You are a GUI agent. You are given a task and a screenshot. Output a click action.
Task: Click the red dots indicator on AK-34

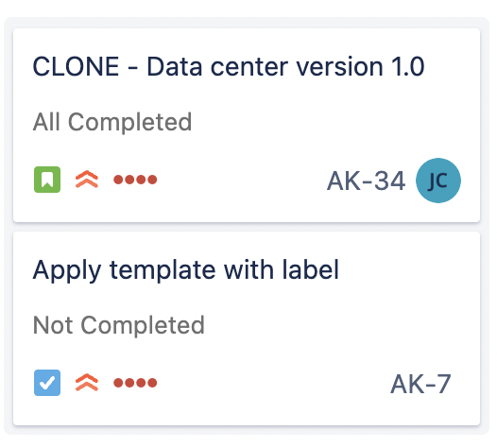tap(135, 180)
